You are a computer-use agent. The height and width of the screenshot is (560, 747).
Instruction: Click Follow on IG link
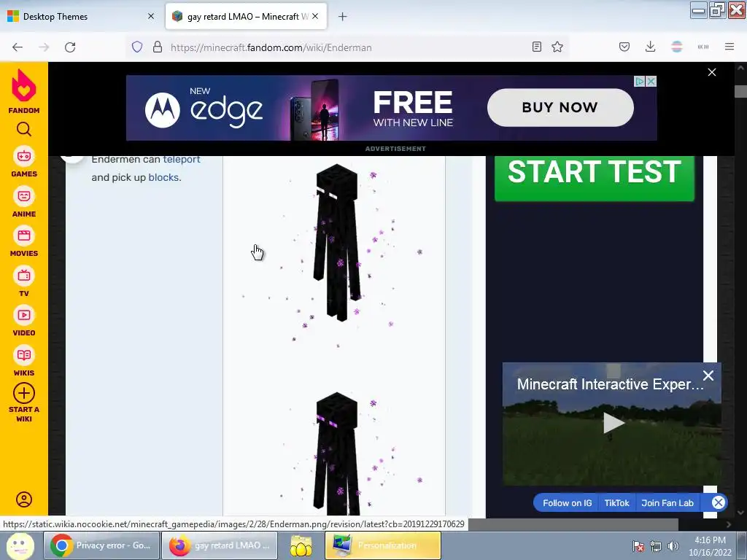click(x=567, y=503)
